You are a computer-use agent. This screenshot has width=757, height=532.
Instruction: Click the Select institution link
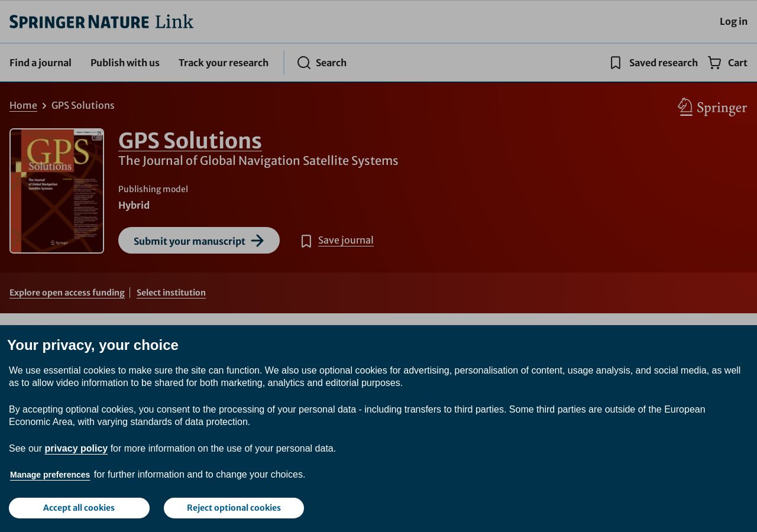pos(171,293)
